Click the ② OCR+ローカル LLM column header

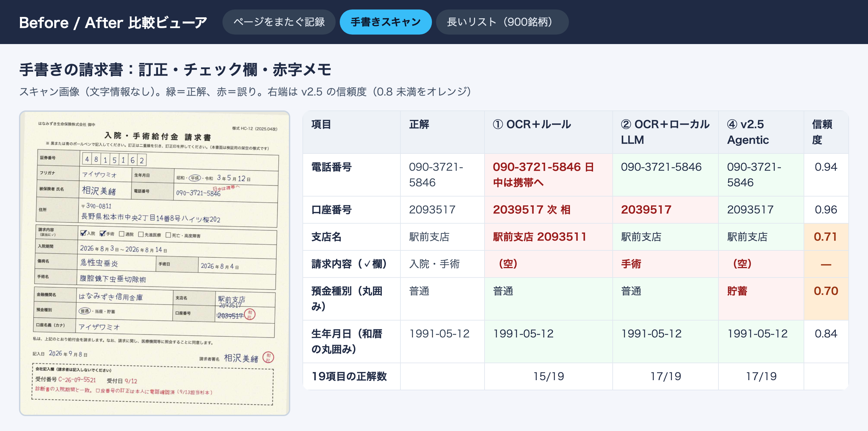[x=665, y=132]
